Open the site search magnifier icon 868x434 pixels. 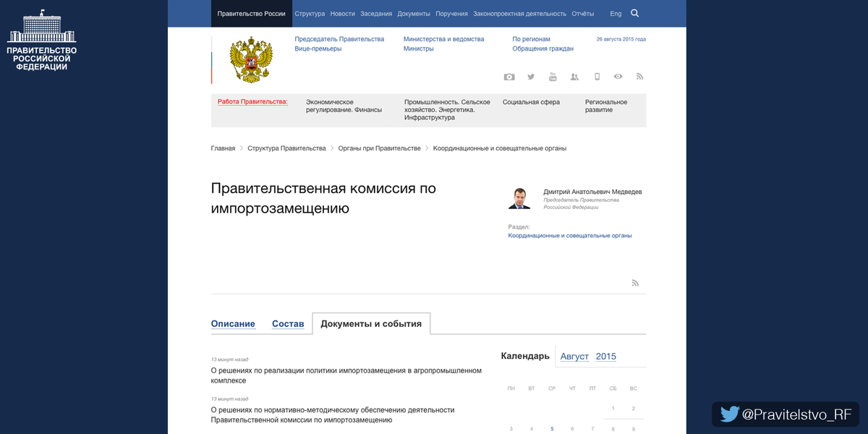(x=634, y=13)
